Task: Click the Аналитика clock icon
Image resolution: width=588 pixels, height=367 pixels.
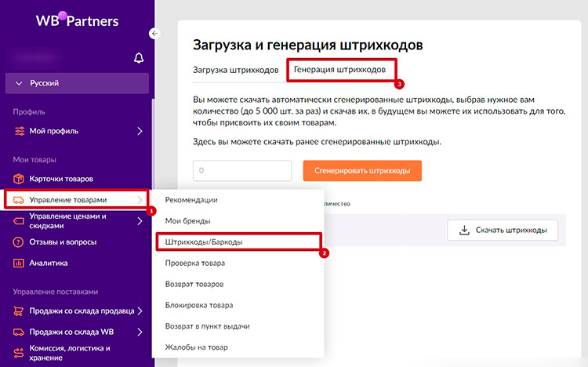Action: [18, 263]
